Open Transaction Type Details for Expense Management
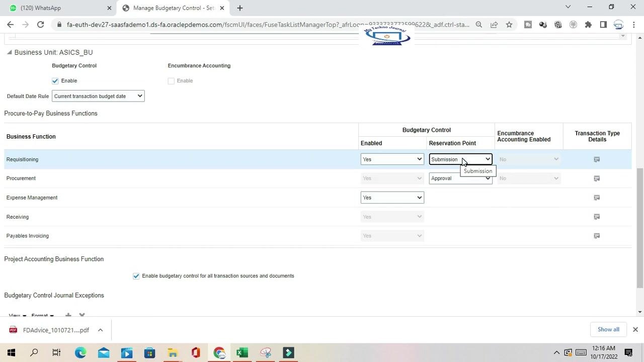The width and height of the screenshot is (644, 362). 597,198
